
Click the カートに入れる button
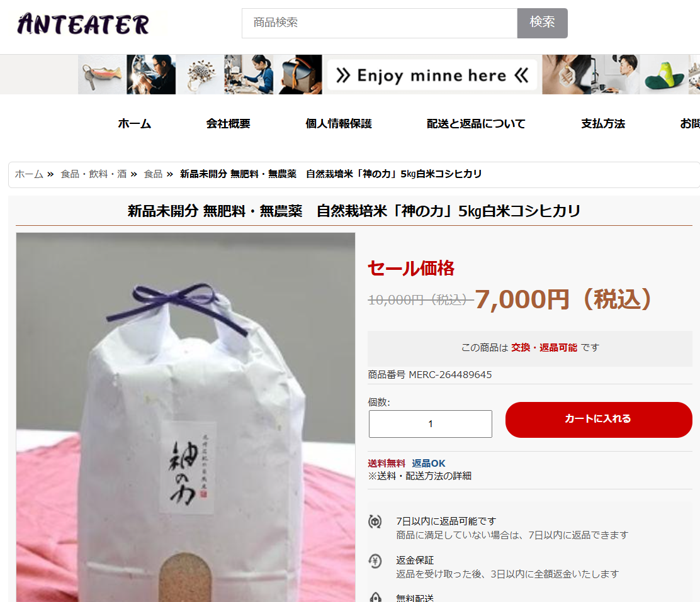click(599, 420)
